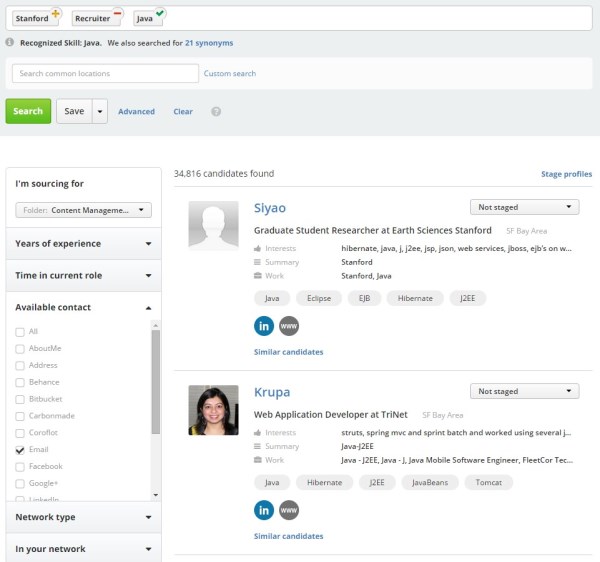Screen dimensions: 600x562
Task: Click the Summary lines icon in Krupa's card
Action: (x=258, y=446)
